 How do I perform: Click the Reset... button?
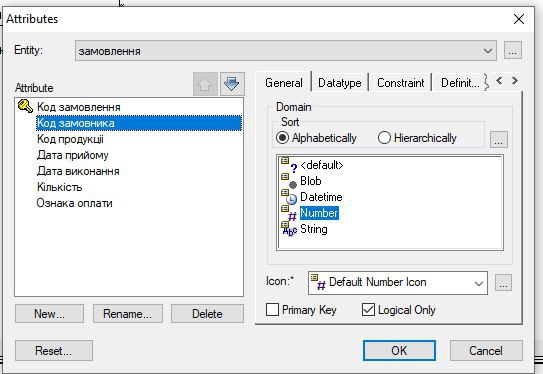[x=54, y=351]
